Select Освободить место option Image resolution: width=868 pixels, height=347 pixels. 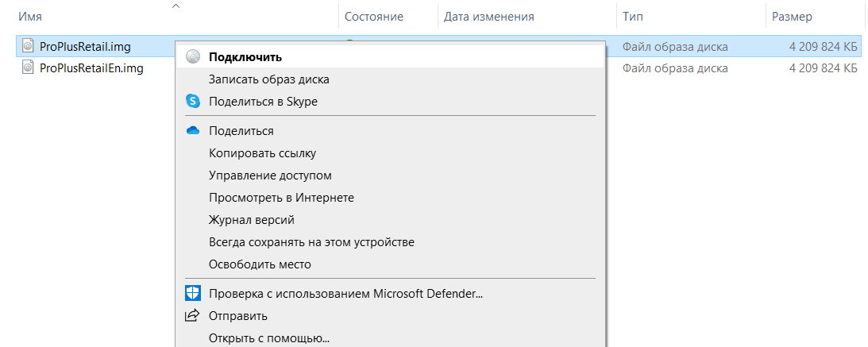260,264
